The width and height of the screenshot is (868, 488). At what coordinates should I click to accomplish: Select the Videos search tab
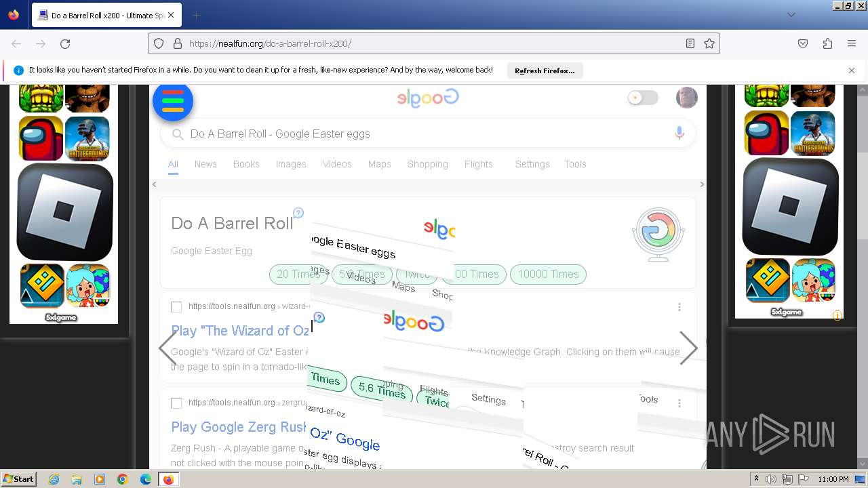[337, 164]
